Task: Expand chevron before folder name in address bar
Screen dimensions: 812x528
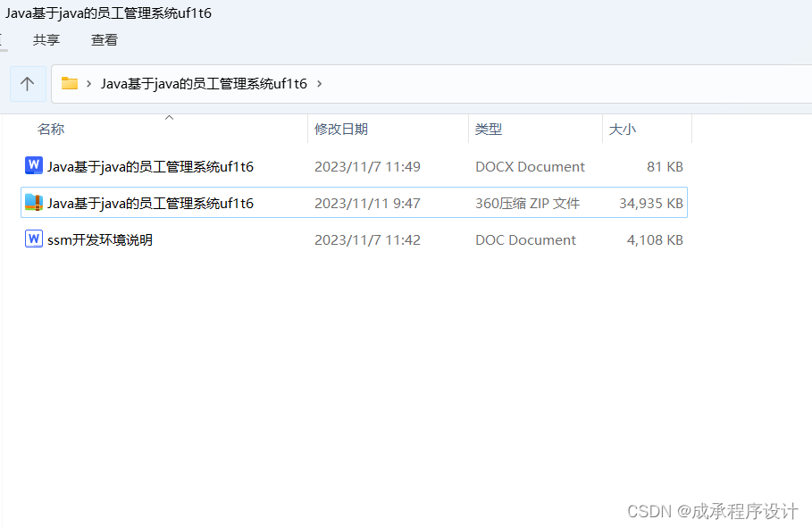Action: pyautogui.click(x=89, y=83)
